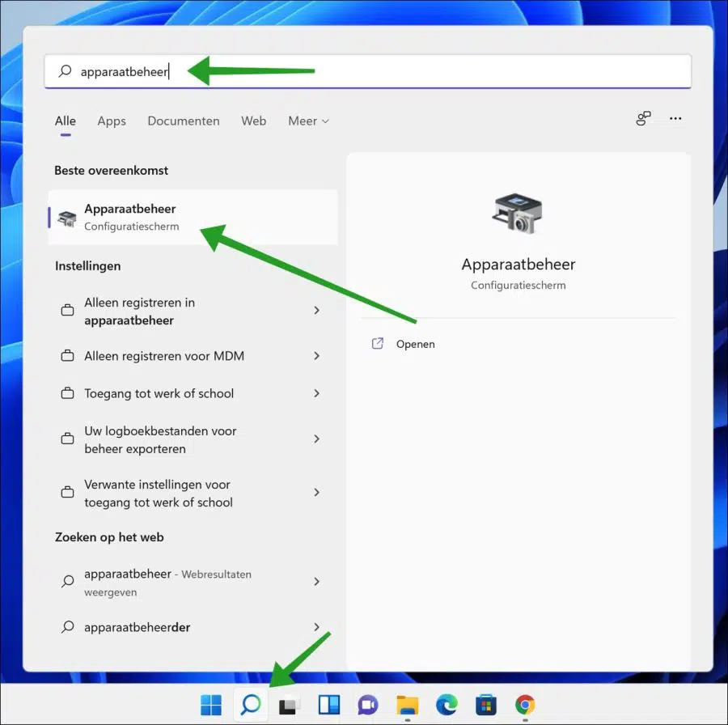The image size is (728, 725).
Task: Click the magnifier icon in search box
Action: pyautogui.click(x=65, y=71)
